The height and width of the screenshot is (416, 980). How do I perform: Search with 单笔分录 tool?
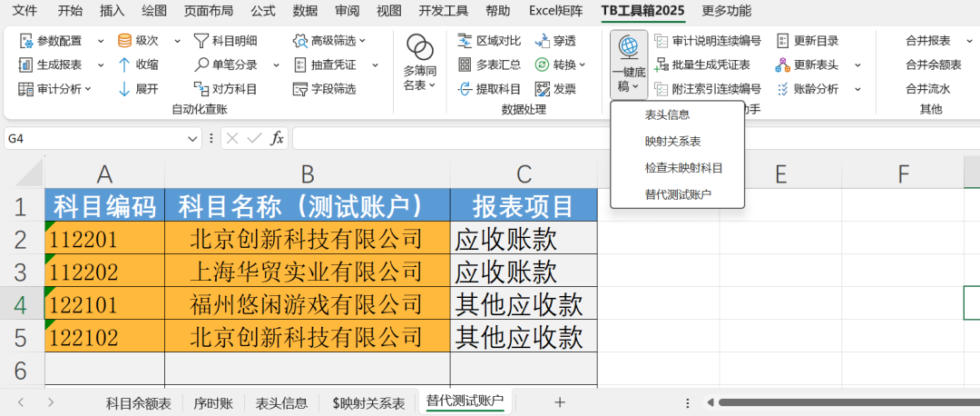tap(225, 64)
